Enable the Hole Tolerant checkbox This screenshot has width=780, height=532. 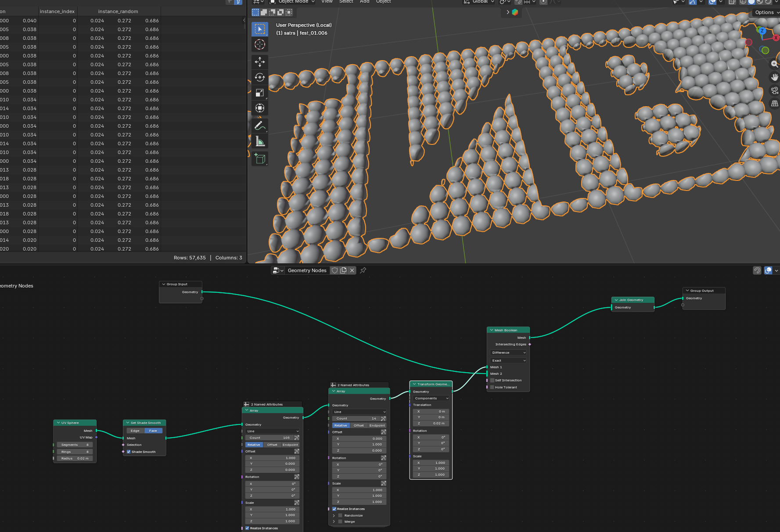pos(492,388)
